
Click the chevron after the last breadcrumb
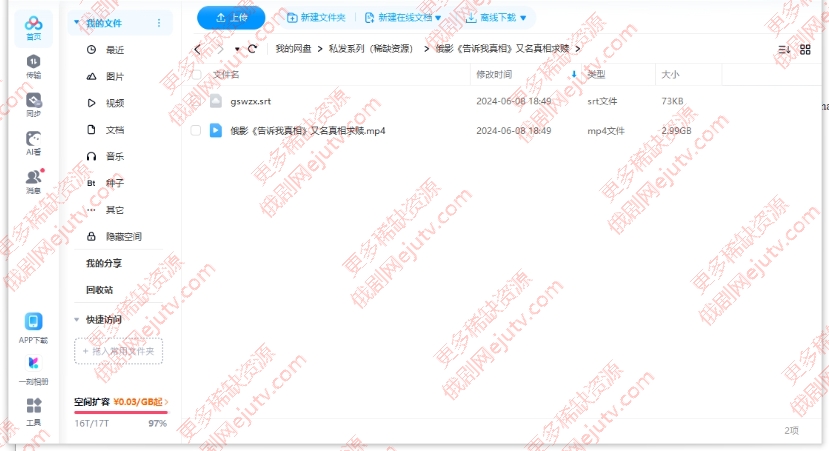click(578, 49)
